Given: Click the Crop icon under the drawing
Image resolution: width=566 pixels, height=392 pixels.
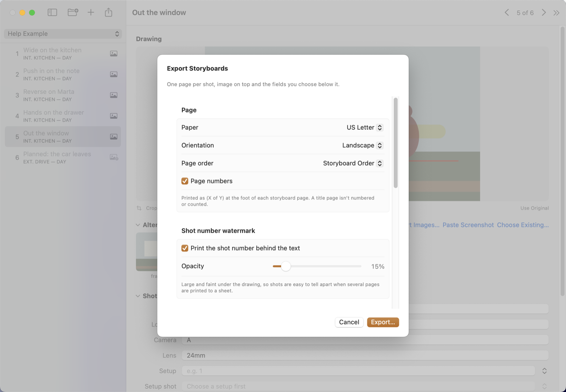Looking at the screenshot, I should [139, 208].
